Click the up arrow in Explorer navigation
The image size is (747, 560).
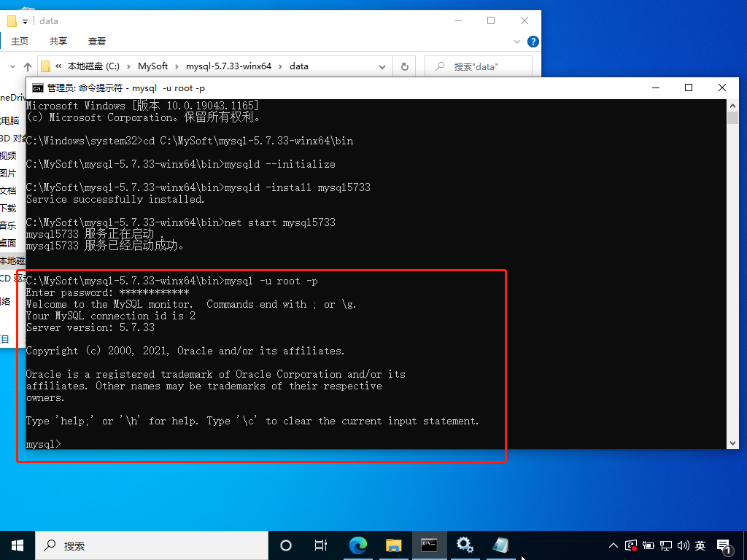tap(28, 66)
